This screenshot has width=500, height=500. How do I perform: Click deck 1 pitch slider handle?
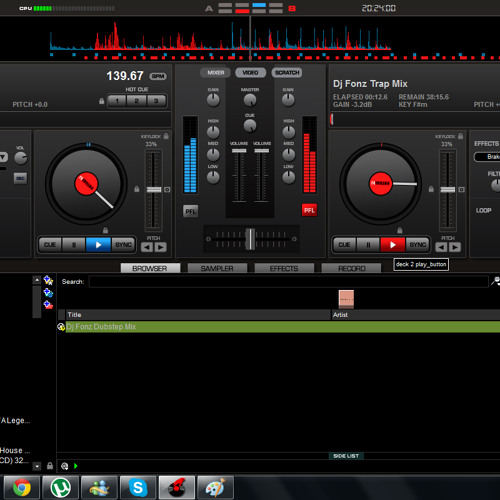(x=154, y=190)
